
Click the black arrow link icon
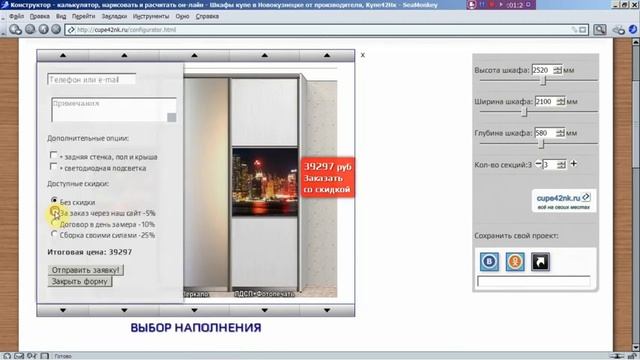[540, 262]
